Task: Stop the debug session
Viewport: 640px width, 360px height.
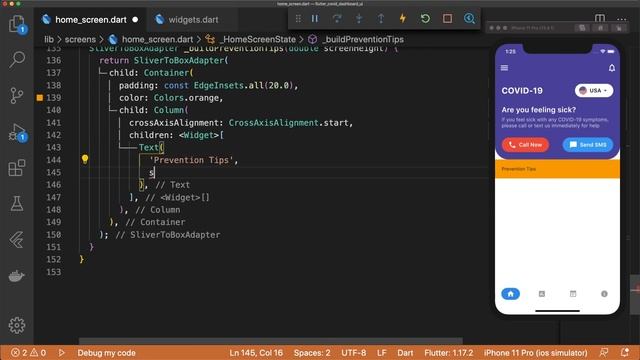Action: click(x=447, y=18)
